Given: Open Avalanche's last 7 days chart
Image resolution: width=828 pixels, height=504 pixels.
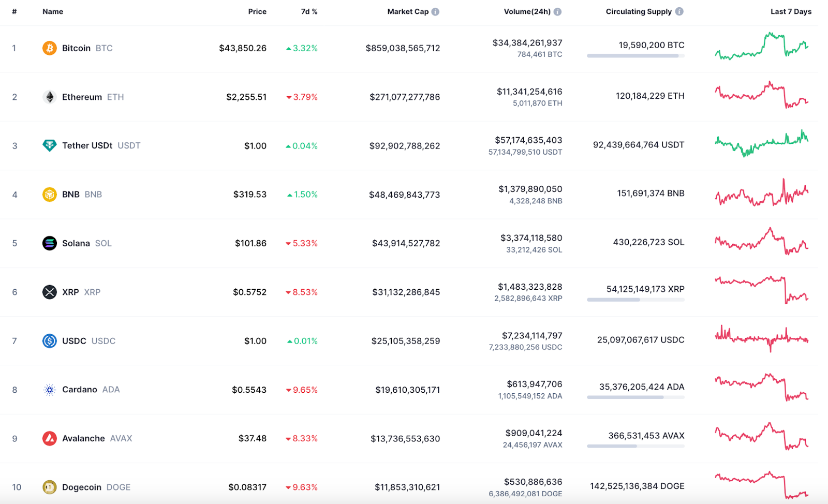Looking at the screenshot, I should pos(762,436).
